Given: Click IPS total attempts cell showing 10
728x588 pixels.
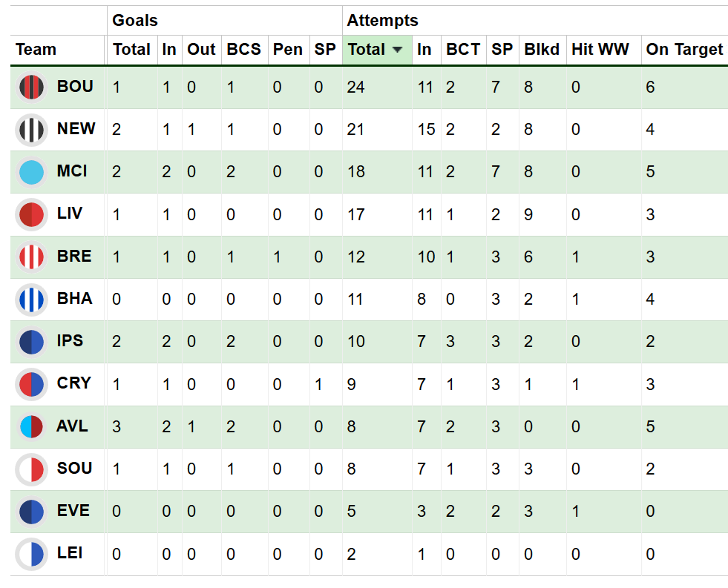Looking at the screenshot, I should 356,342.
